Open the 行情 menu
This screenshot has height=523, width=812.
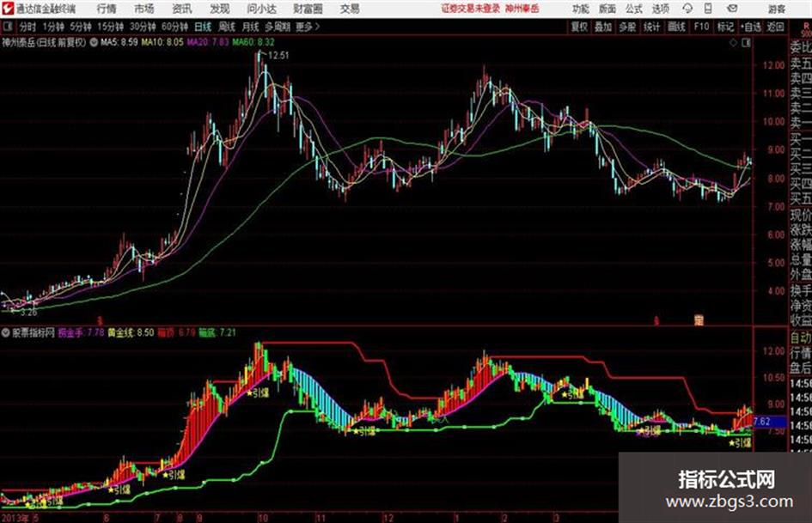[x=107, y=9]
